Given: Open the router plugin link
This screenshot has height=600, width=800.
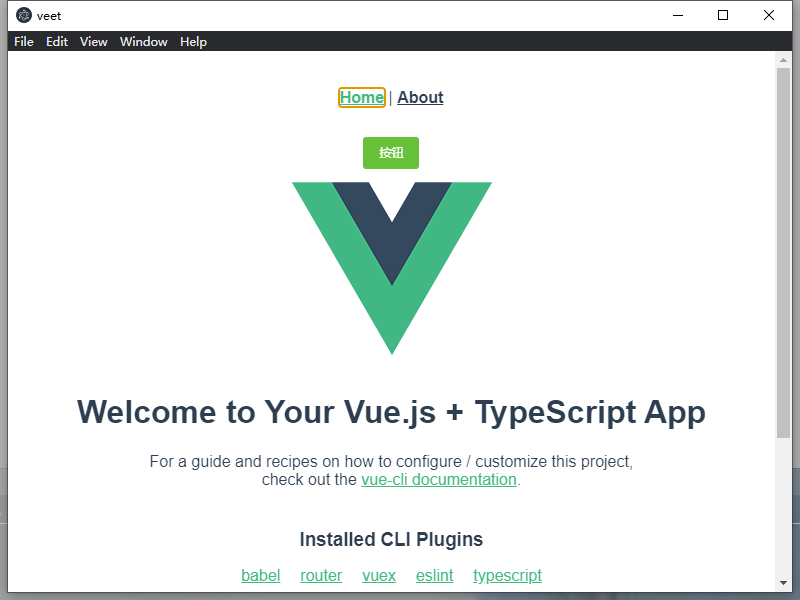Looking at the screenshot, I should tap(321, 575).
